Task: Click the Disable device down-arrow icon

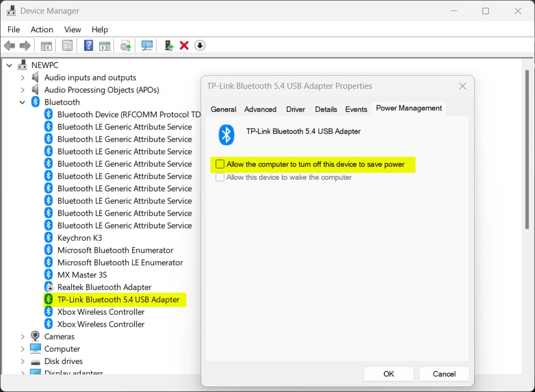Action: (x=200, y=46)
